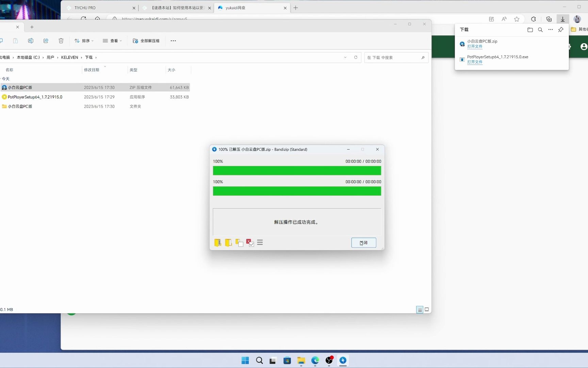Switch to the yukaidi网盘 browser tab
This screenshot has height=368, width=588.
tap(252, 8)
